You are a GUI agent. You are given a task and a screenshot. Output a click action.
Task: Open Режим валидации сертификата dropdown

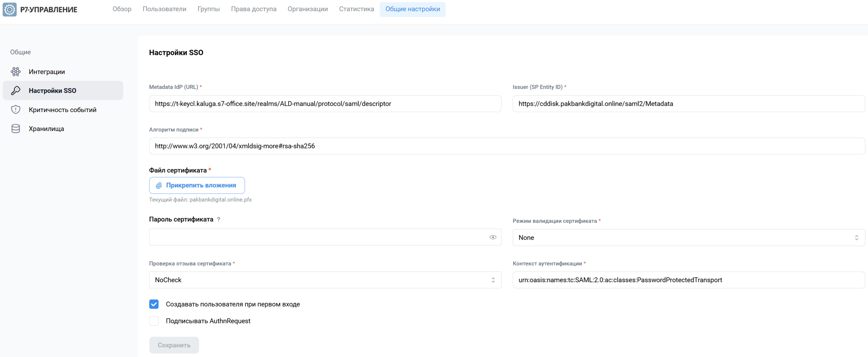[689, 237]
